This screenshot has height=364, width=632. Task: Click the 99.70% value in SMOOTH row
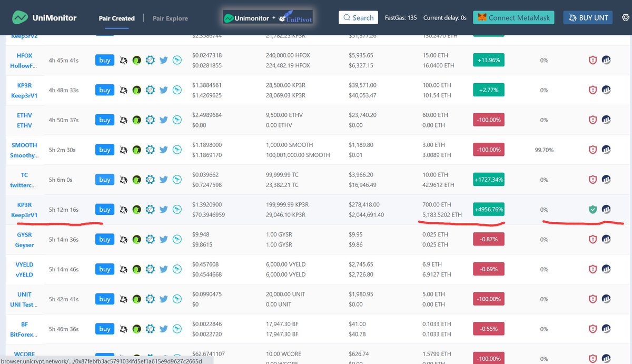pos(544,150)
